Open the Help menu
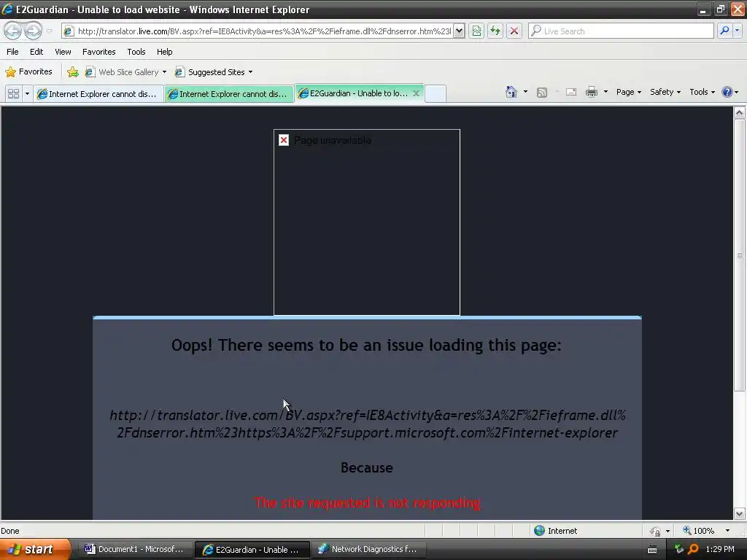This screenshot has height=560, width=747. 164,52
